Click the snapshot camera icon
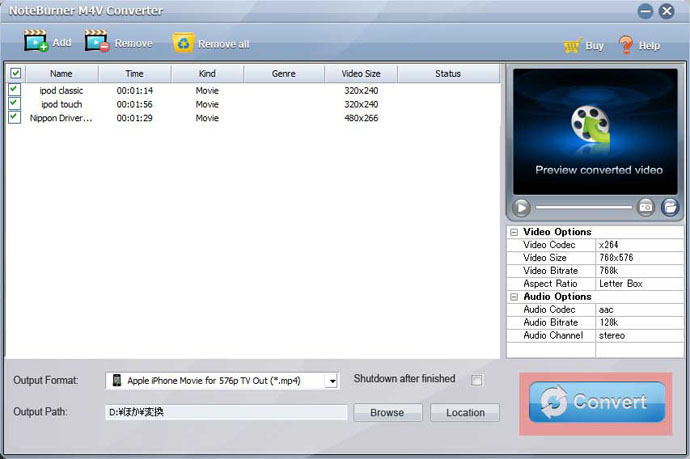The image size is (690, 459). [646, 207]
